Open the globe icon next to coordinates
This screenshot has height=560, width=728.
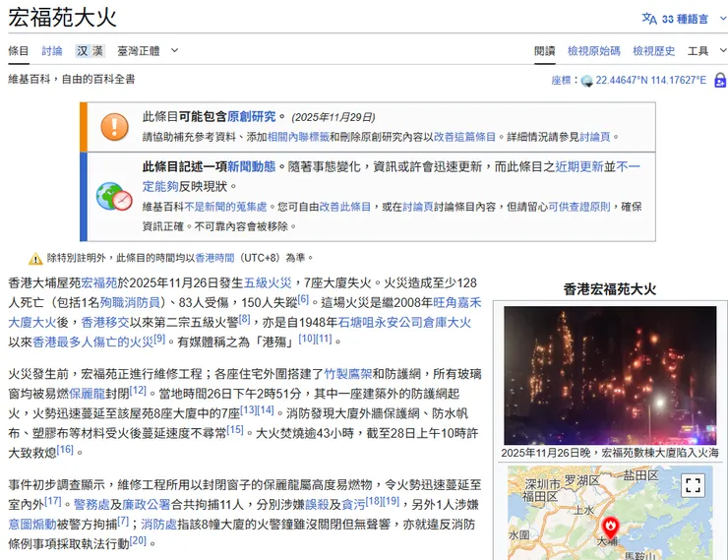(587, 81)
